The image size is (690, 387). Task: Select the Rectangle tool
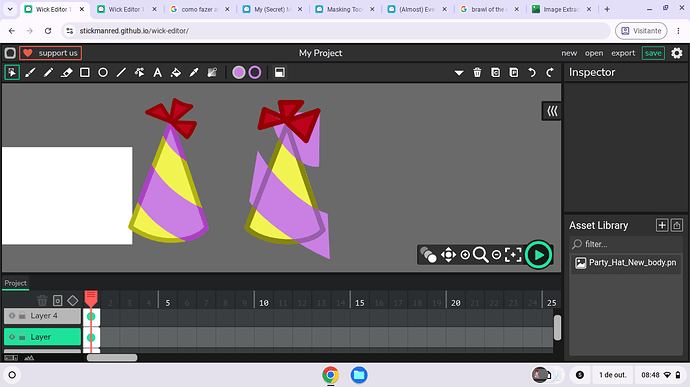coord(84,72)
